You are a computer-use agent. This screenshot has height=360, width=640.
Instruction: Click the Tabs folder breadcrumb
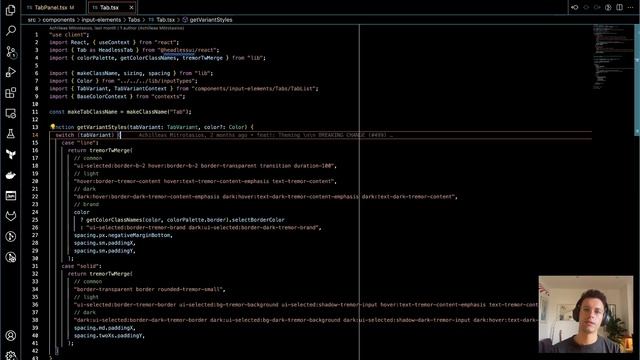point(134,20)
